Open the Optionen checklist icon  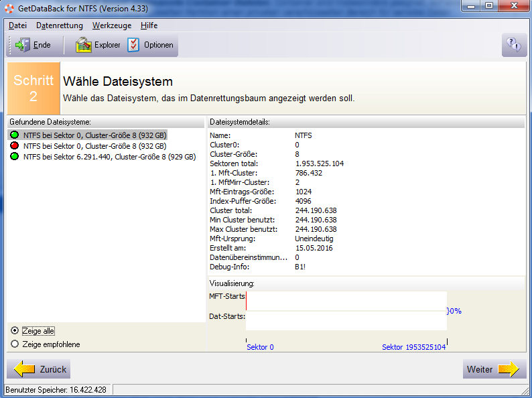point(133,45)
